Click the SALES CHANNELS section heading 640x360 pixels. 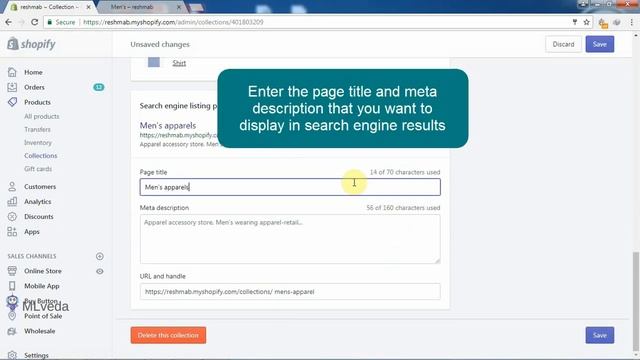32,256
